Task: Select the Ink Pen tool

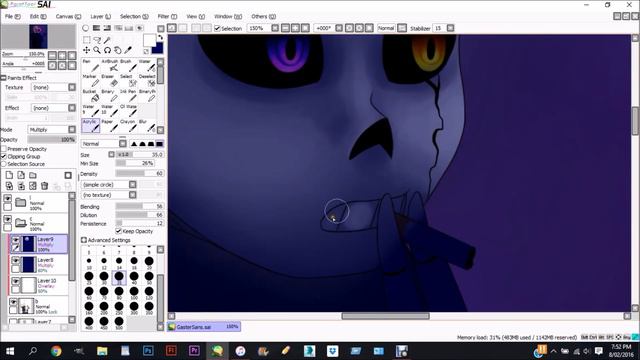Action: point(129,96)
